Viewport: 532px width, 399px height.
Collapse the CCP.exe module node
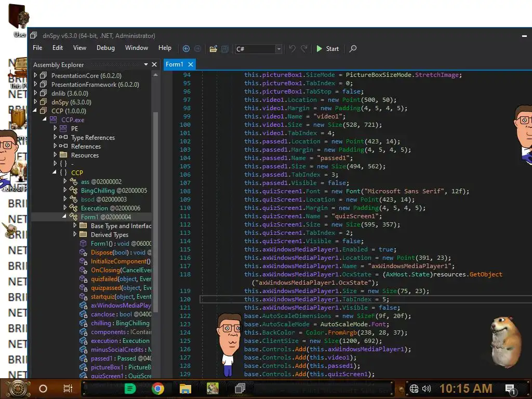pyautogui.click(x=45, y=119)
